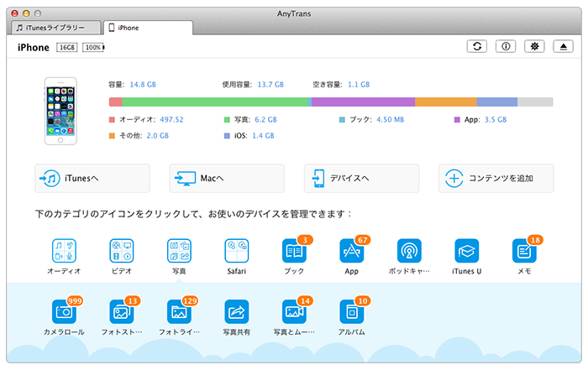Click the red オーディオ storage bar segment
This screenshot has width=588, height=370.
pyautogui.click(x=116, y=102)
